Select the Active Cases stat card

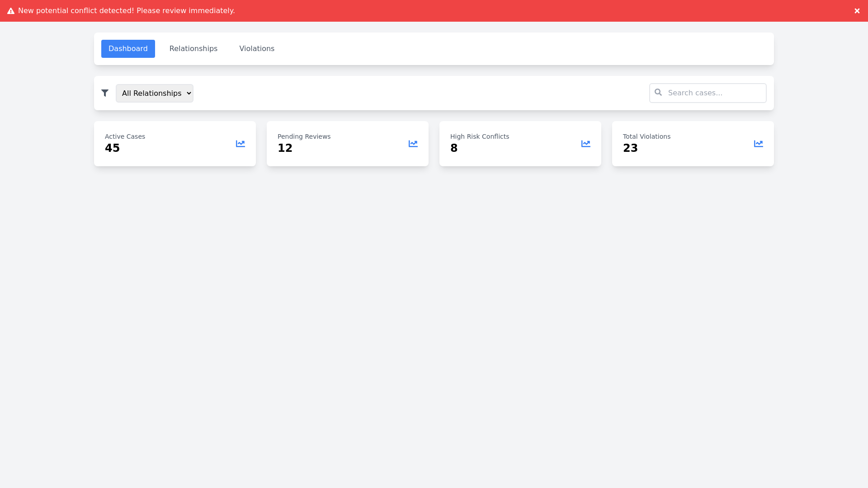pos(175,144)
